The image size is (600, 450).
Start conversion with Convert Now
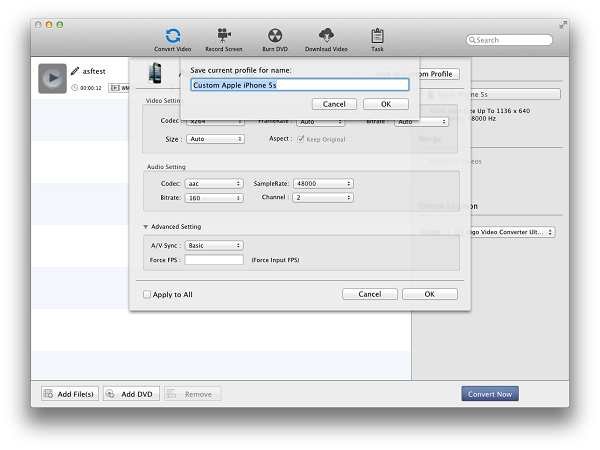[x=490, y=394]
